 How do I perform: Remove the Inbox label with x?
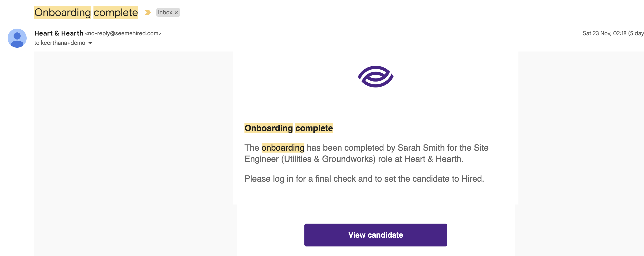click(176, 13)
